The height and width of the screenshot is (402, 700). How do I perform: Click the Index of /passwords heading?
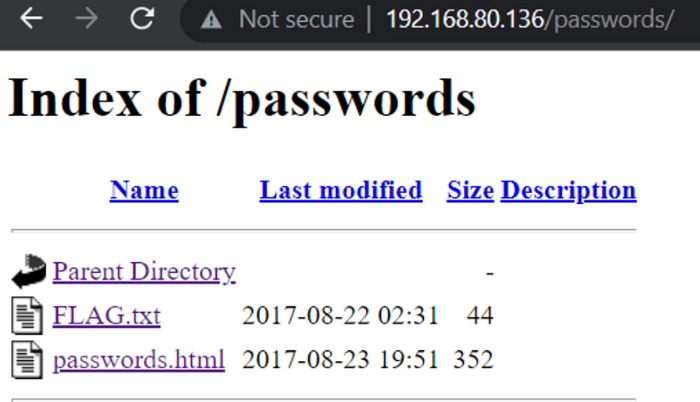(242, 99)
